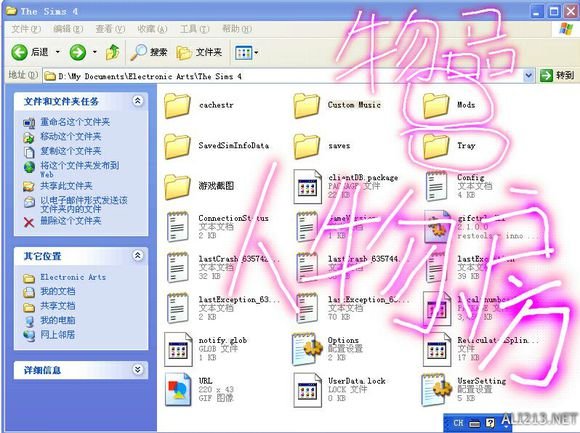Select the Options configuration file
Viewport: 580px width, 433px height.
click(328, 349)
